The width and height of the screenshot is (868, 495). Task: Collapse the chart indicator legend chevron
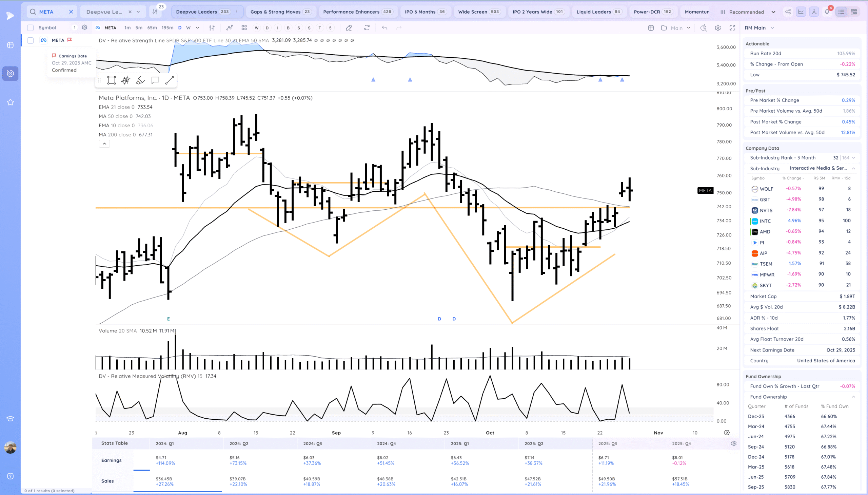click(104, 144)
